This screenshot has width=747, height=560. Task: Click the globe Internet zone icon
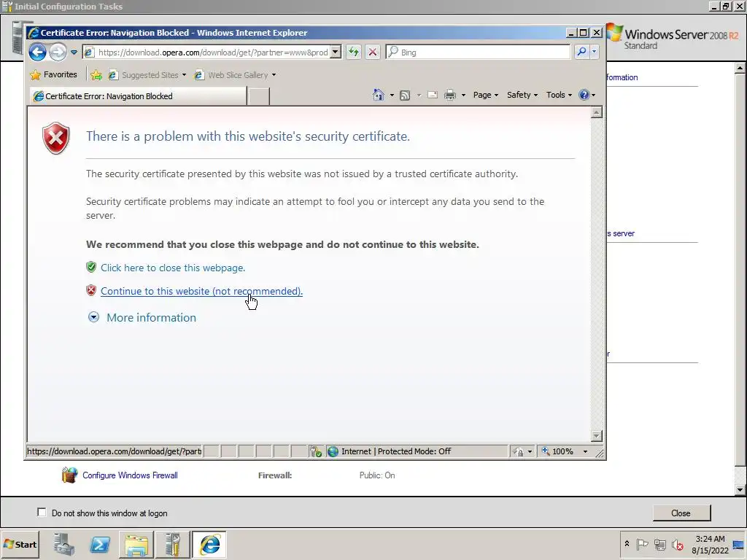[333, 451]
